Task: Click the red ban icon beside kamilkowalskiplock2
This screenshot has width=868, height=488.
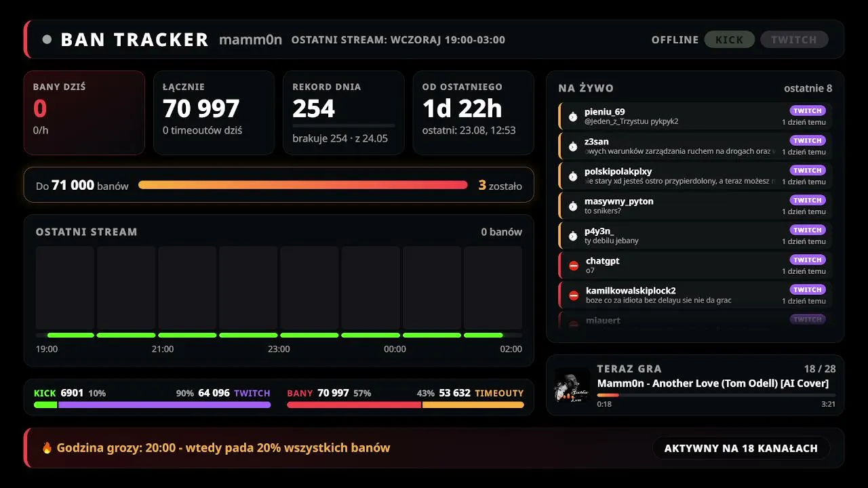Action: (574, 296)
